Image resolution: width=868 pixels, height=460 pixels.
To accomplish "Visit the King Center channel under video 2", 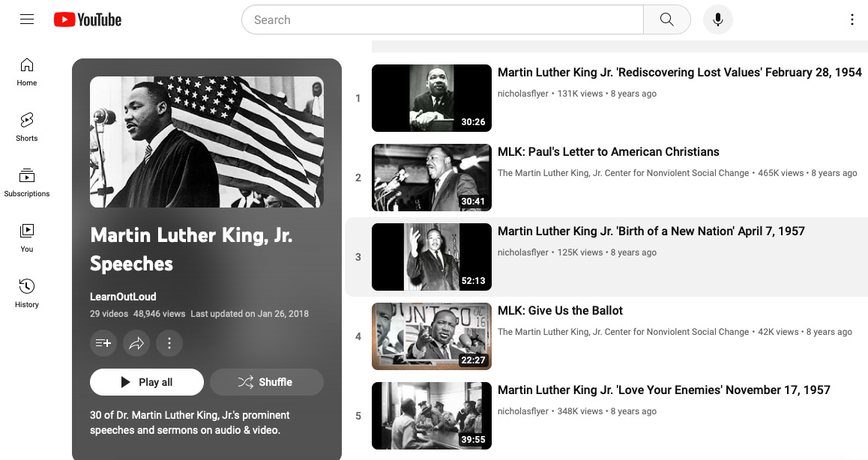I will (624, 173).
